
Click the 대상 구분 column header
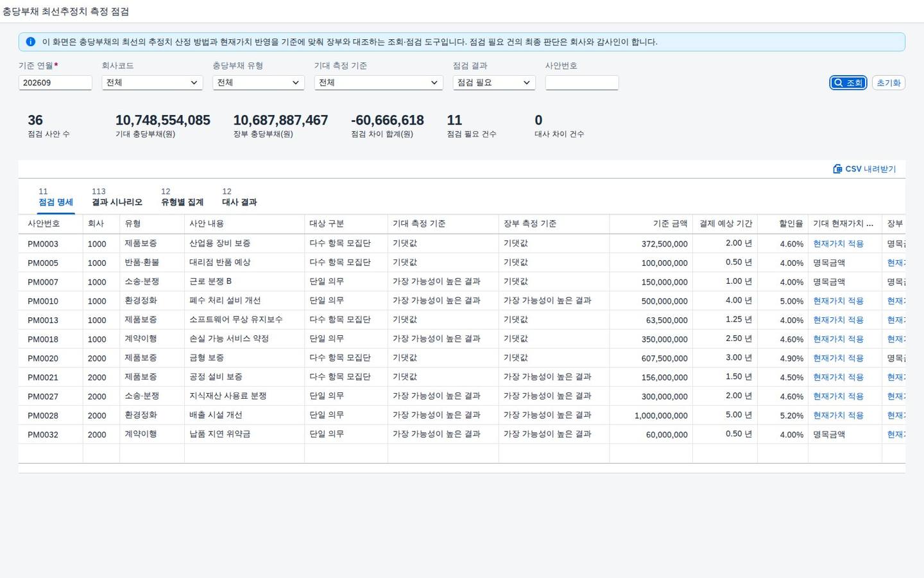coord(346,224)
